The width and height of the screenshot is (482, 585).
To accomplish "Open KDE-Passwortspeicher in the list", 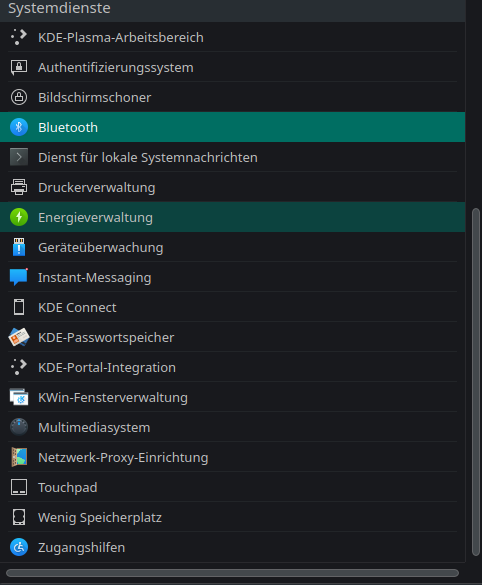I will [232, 337].
